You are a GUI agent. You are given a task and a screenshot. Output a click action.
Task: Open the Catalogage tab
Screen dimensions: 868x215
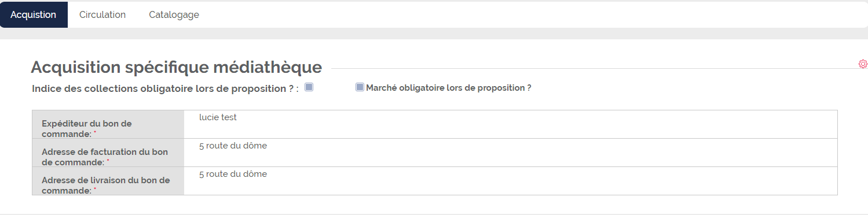coord(174,15)
